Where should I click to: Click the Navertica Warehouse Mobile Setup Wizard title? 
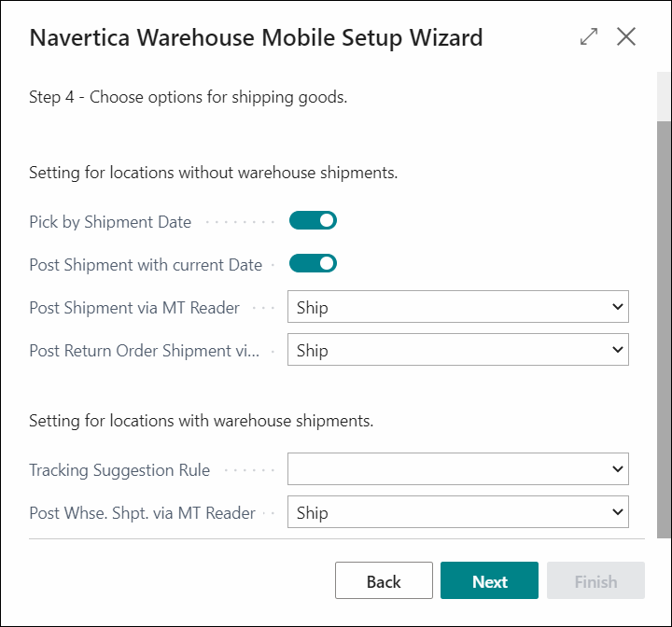click(257, 37)
